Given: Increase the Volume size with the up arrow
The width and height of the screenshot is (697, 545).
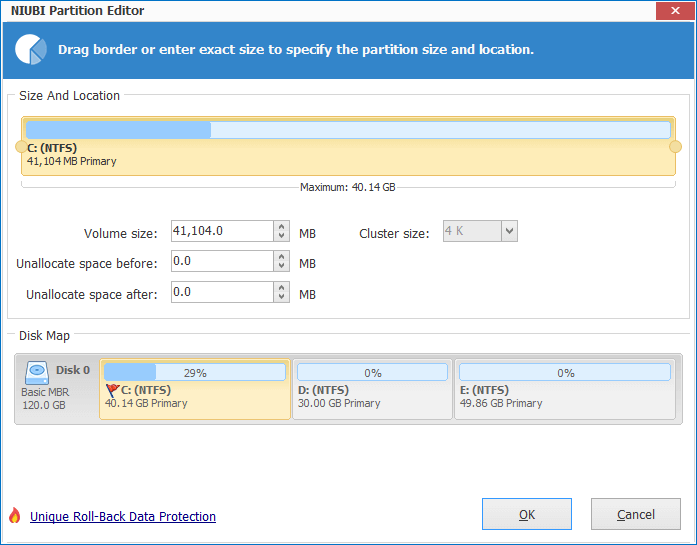Looking at the screenshot, I should pyautogui.click(x=281, y=226).
